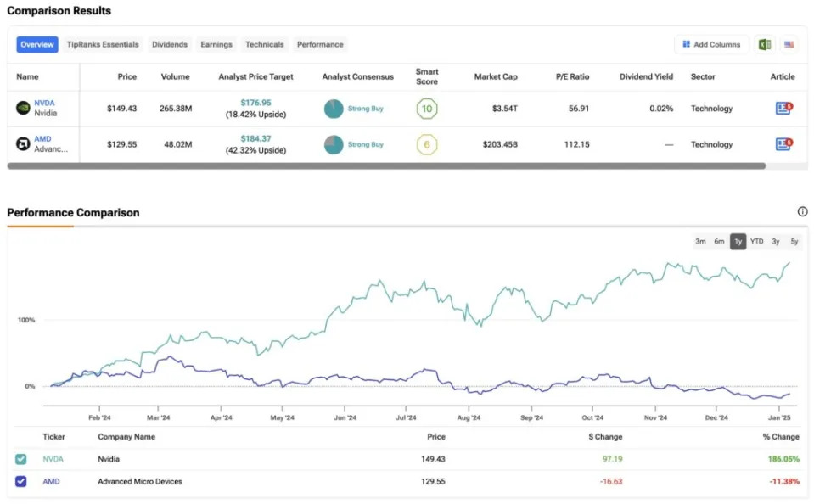The image size is (814, 504).
Task: Click AMD P/E ratio 112.15
Action: (x=576, y=145)
